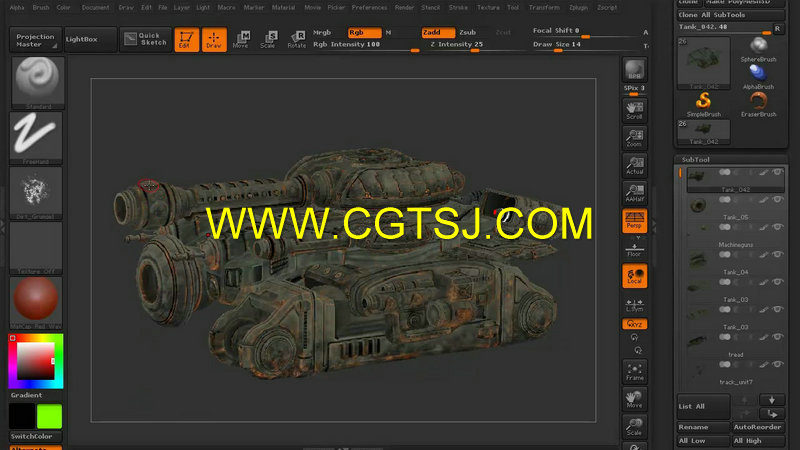Click the Rgb Intensity slider
This screenshot has width=800, height=450.
(x=366, y=45)
